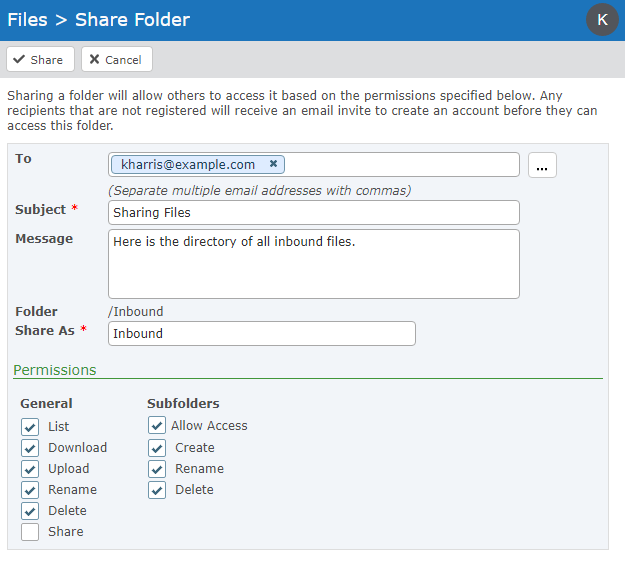Click the 'Separate multiple email addresses' hint

click(x=259, y=191)
